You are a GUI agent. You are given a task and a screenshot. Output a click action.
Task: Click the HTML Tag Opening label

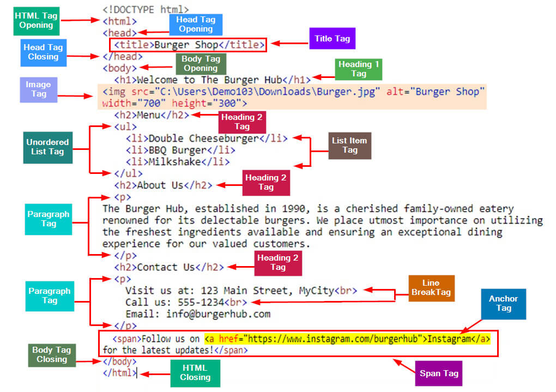36,21
